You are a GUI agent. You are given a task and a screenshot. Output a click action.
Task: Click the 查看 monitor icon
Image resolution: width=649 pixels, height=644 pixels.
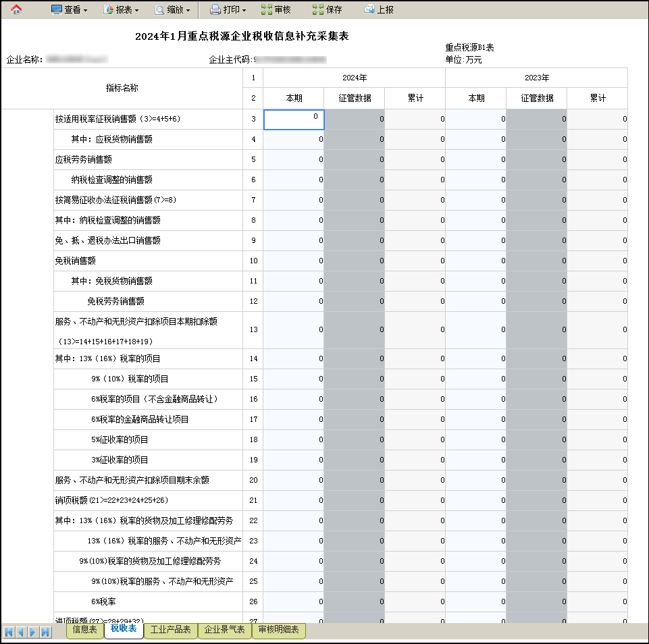point(56,9)
